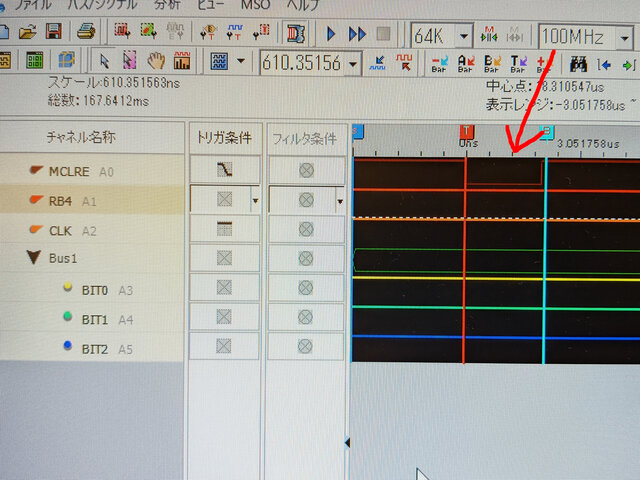Go to the T Bar trigger marker
Viewport: 640px width, 480px height.
pyautogui.click(x=519, y=64)
